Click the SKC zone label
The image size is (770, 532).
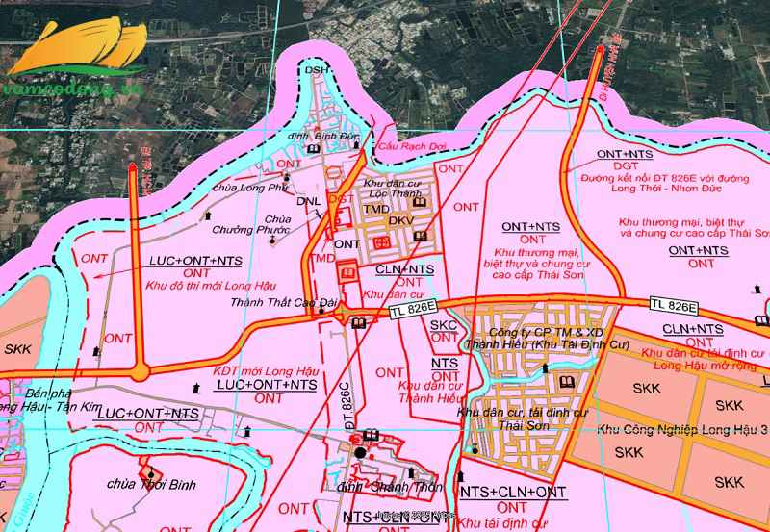443,326
